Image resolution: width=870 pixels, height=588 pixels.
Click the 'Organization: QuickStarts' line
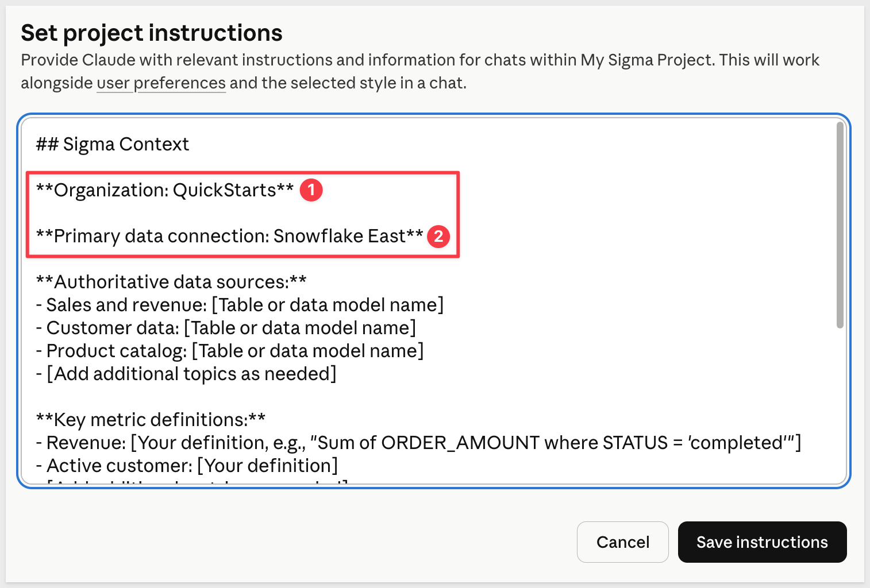click(x=165, y=190)
